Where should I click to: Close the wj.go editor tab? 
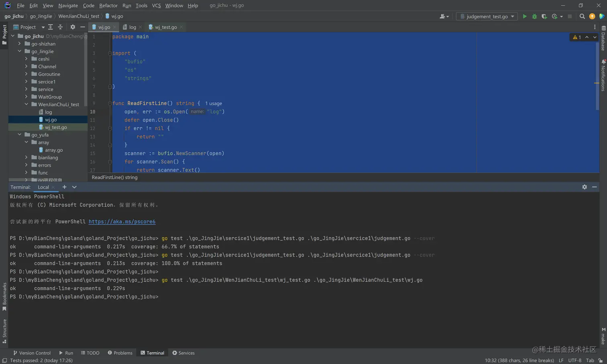click(114, 27)
